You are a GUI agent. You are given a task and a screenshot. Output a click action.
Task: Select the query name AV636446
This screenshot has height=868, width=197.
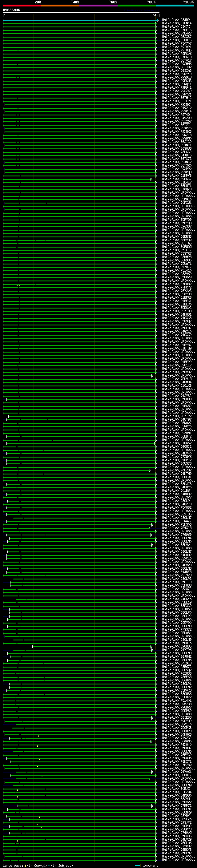coord(11,10)
